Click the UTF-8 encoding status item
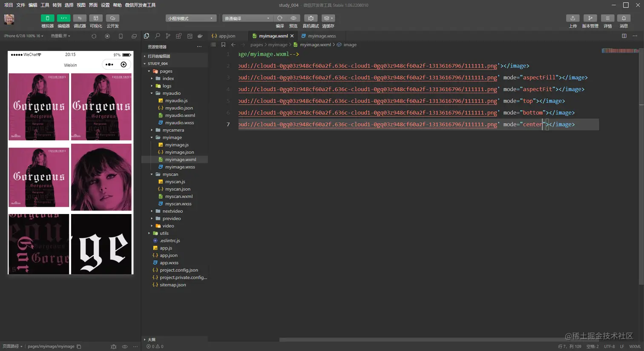The height and width of the screenshot is (351, 644). click(x=609, y=346)
